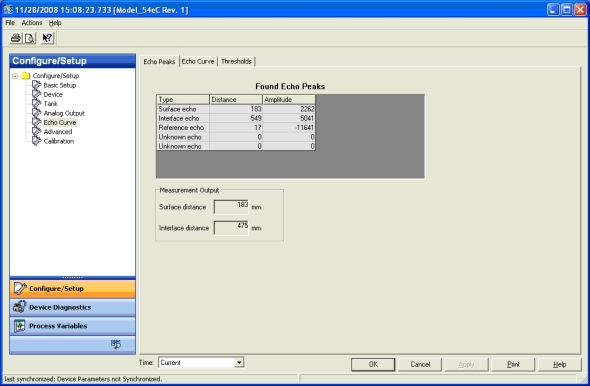The width and height of the screenshot is (590, 386).
Task: Click the Surface echo amplitude 2262
Action: pos(289,109)
